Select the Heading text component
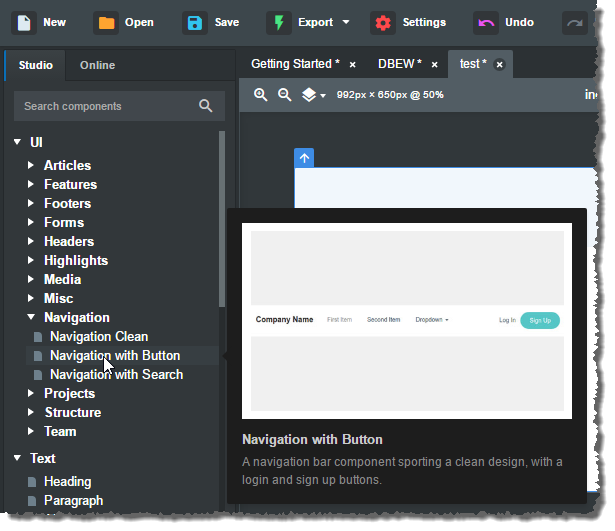Screen dimensions: 615x531 (67, 482)
